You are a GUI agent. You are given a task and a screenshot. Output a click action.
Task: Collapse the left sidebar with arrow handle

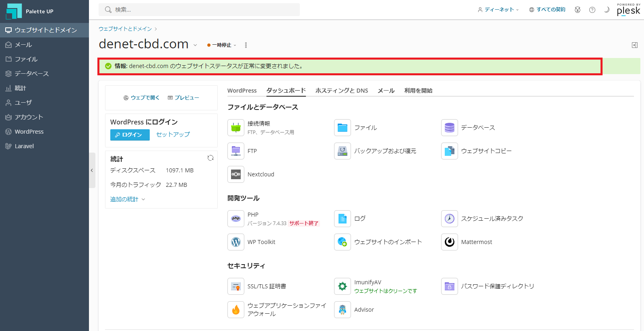click(x=92, y=170)
